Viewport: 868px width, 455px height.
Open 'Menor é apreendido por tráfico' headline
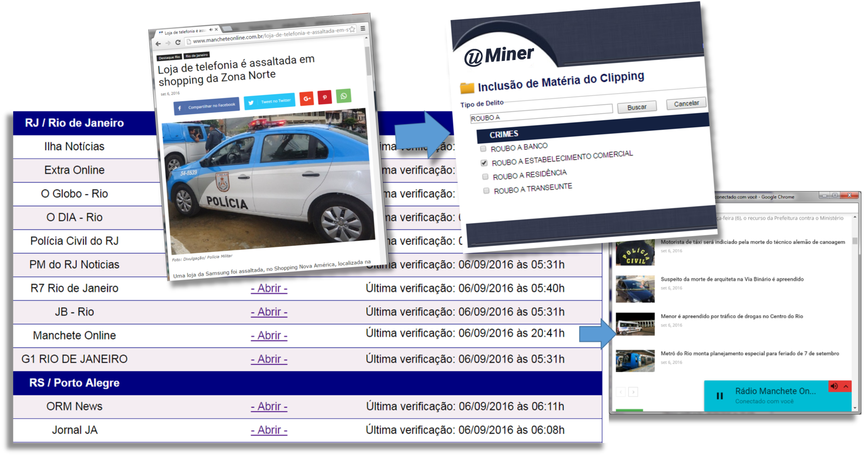click(x=732, y=317)
